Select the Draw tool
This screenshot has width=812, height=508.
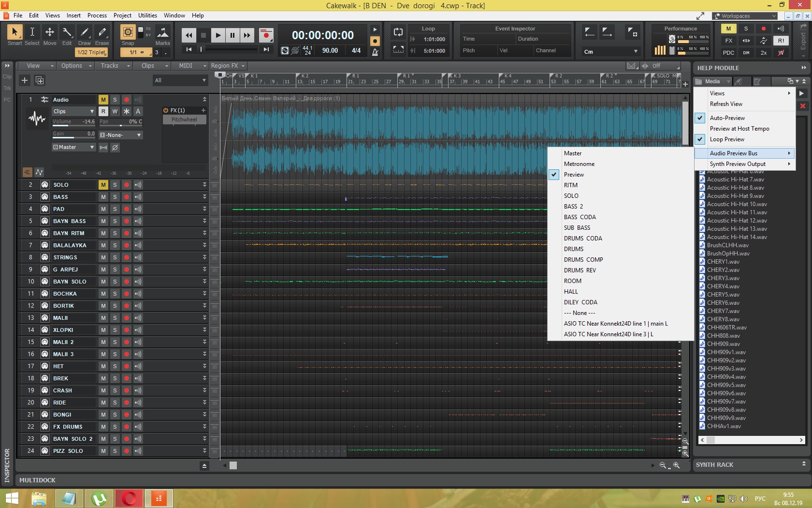coord(85,32)
